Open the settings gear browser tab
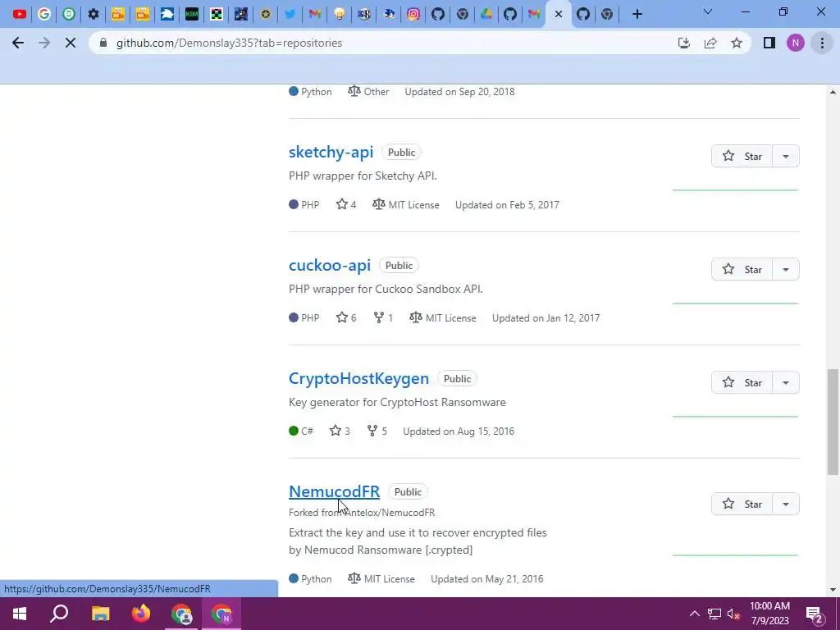Screen dimensions: 840x630 pos(94,14)
